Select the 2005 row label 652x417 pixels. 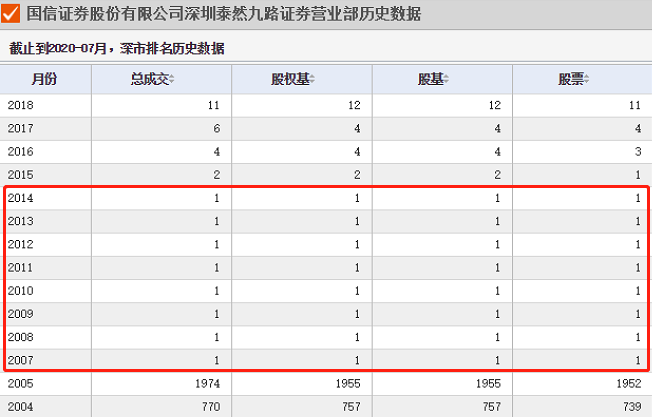pos(20,383)
